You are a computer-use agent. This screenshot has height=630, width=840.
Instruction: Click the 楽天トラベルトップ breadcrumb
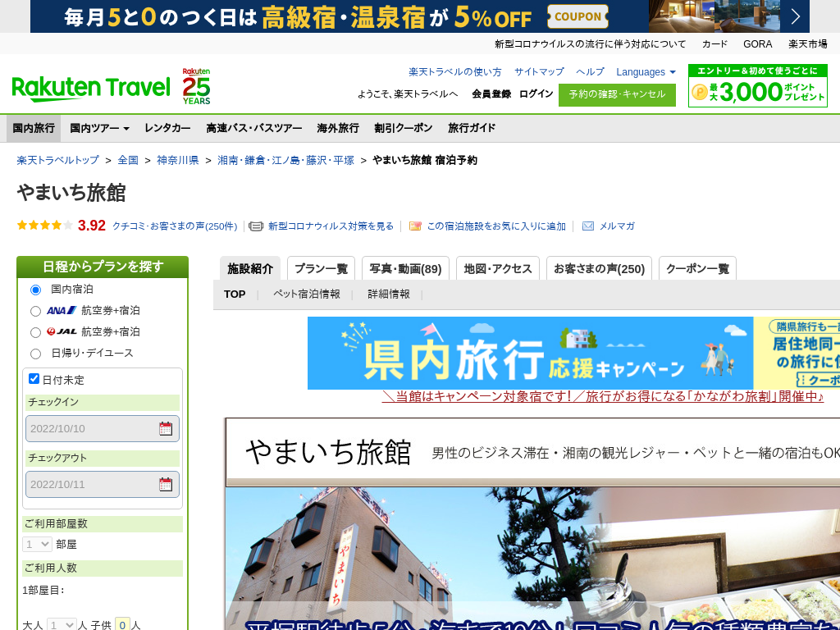pos(58,160)
